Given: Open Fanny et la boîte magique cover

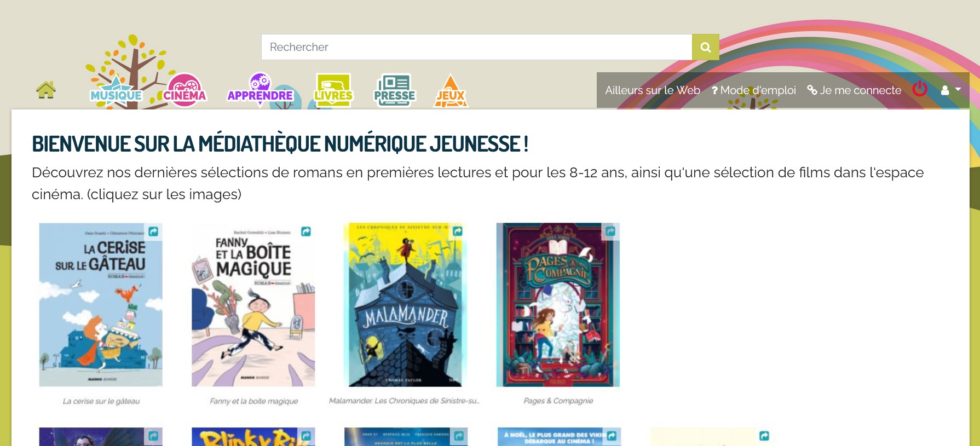Looking at the screenshot, I should pos(253,305).
